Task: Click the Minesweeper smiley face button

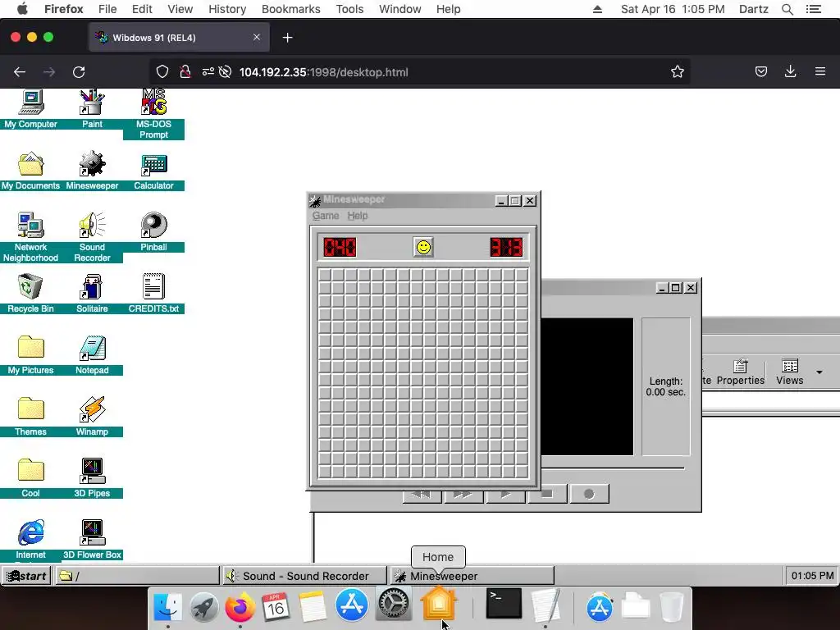Action: coord(423,247)
